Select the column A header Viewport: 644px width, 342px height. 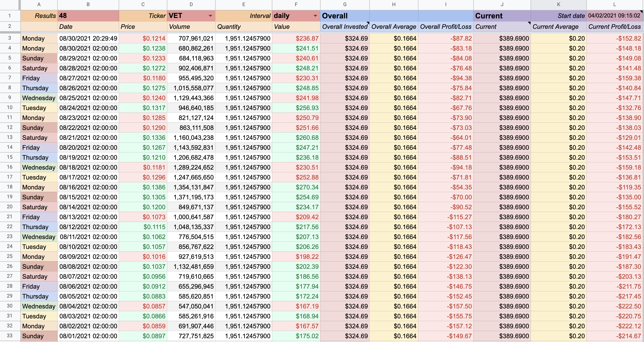pyautogui.click(x=39, y=4)
